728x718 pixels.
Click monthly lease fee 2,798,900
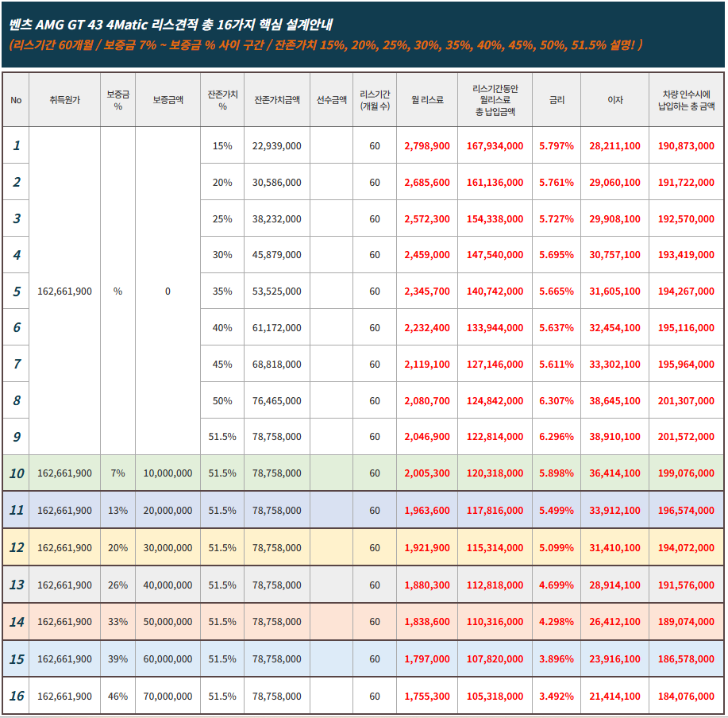click(427, 146)
